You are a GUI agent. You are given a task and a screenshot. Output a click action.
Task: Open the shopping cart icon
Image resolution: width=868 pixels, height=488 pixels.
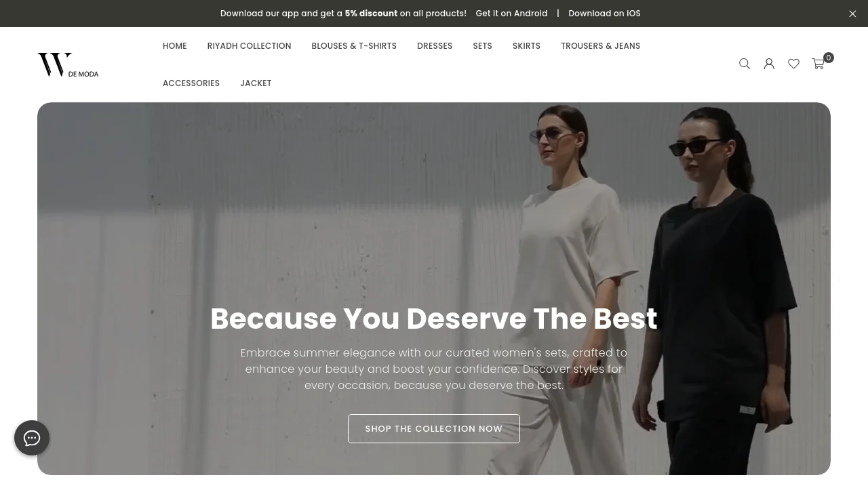(818, 64)
